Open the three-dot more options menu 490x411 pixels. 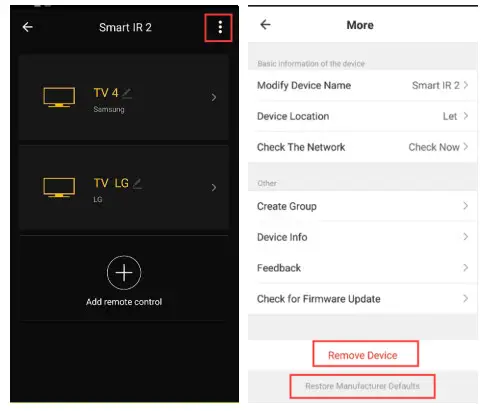coord(220,27)
